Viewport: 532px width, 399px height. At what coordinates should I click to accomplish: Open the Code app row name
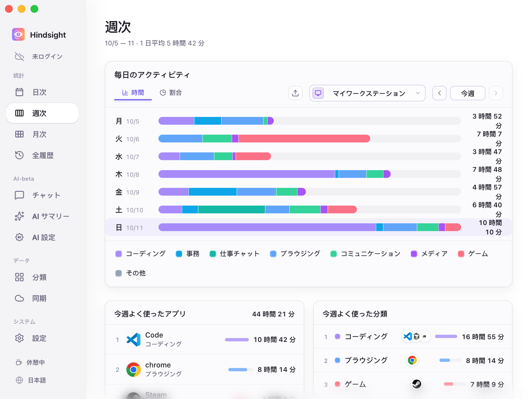[154, 335]
